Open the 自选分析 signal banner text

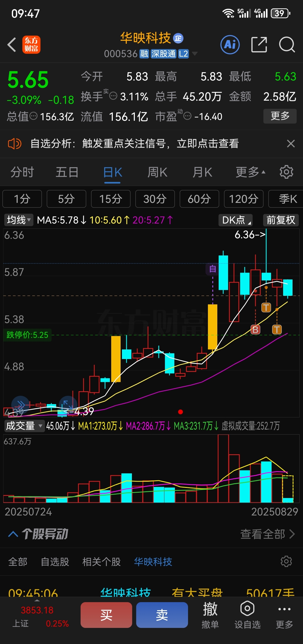(135, 144)
